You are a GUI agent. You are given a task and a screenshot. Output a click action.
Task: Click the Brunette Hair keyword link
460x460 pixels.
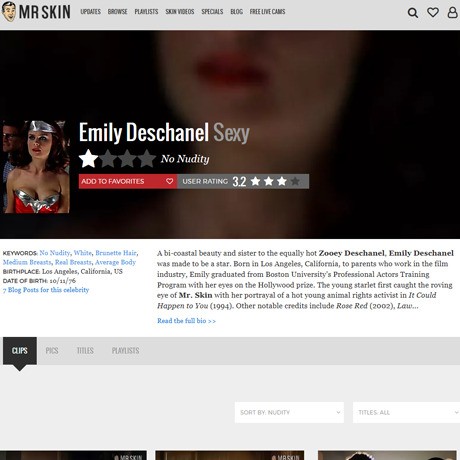(116, 253)
